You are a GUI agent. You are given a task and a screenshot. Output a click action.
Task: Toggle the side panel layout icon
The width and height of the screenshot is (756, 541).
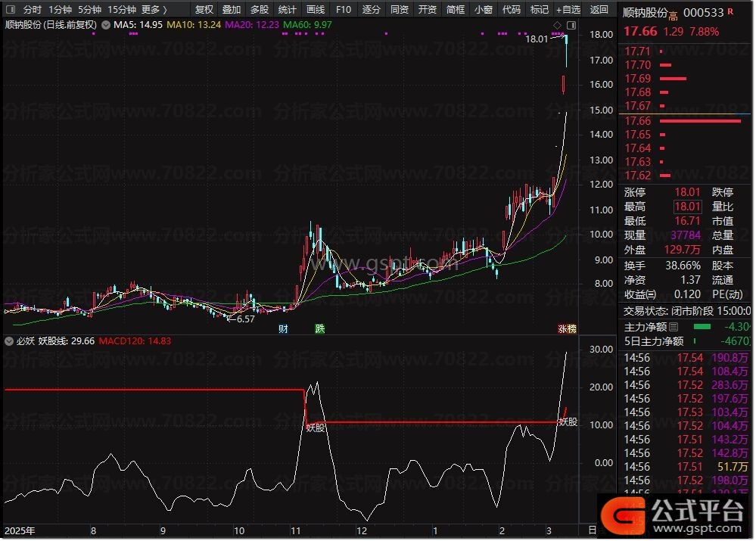click(x=571, y=26)
